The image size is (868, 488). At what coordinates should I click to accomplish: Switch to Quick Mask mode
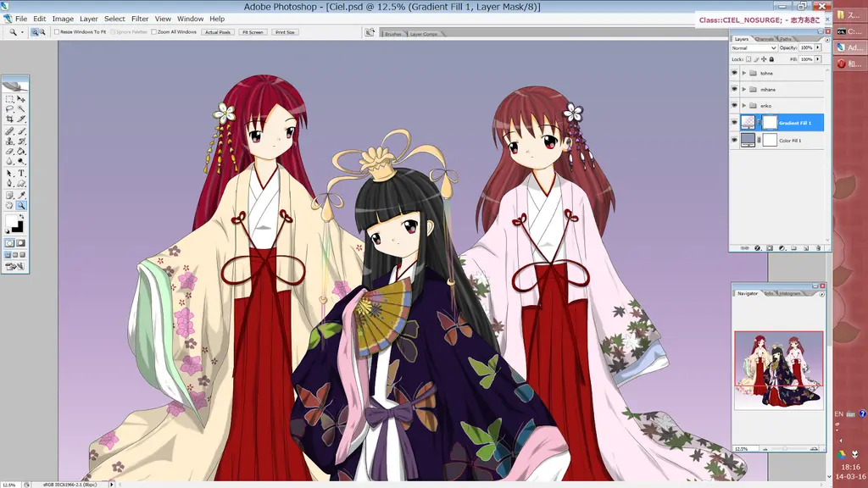(x=21, y=243)
